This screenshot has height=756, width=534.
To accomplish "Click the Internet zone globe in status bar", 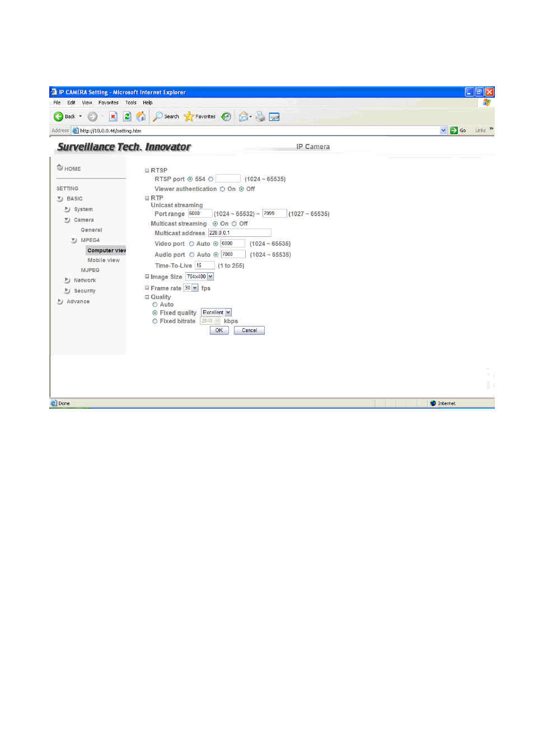I will tap(433, 403).
